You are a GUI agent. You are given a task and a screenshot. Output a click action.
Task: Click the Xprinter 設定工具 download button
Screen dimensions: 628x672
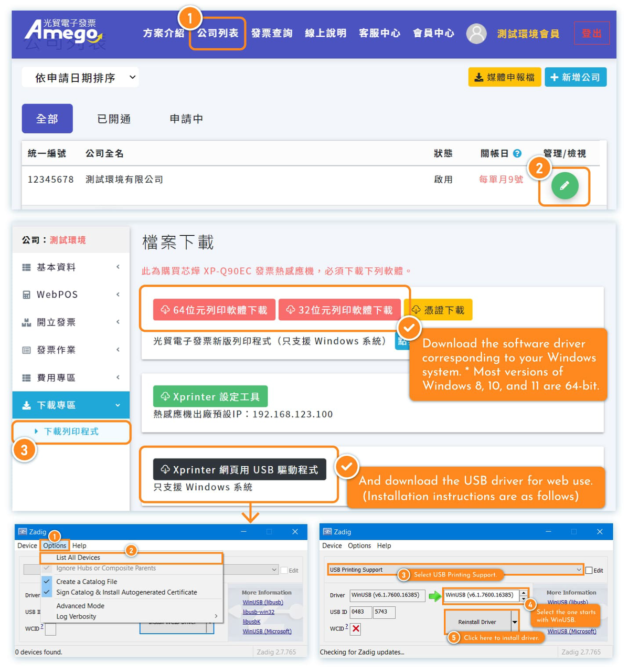click(210, 396)
